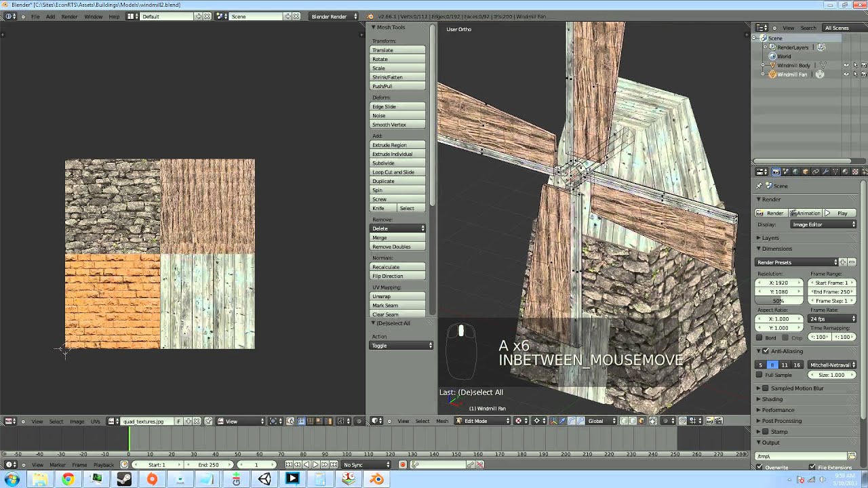
Task: Toggle visibility eye for Windmill Fan
Action: (x=846, y=75)
